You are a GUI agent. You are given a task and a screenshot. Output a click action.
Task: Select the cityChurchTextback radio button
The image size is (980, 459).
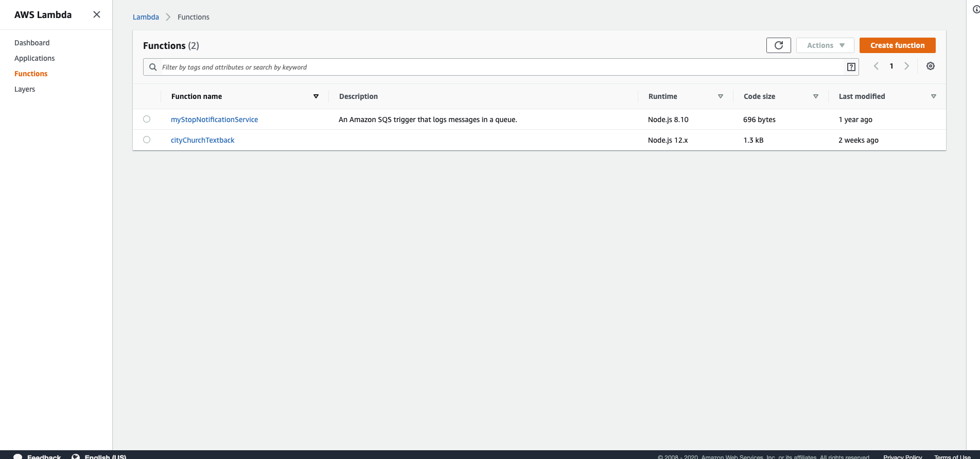(x=147, y=140)
